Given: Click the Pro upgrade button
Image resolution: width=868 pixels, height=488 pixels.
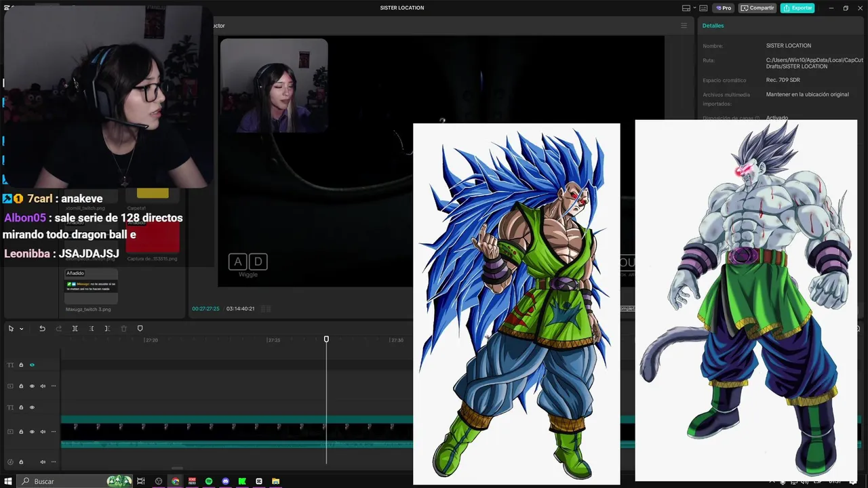Looking at the screenshot, I should tap(723, 8).
